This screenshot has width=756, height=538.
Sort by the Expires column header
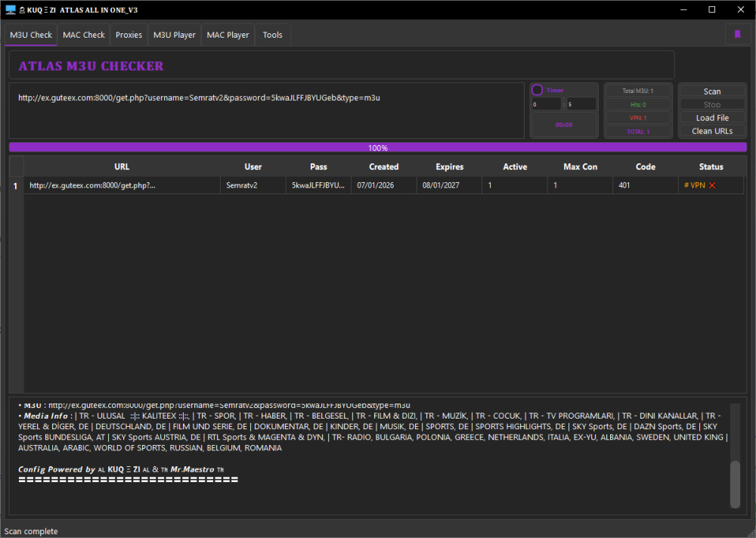pyautogui.click(x=449, y=167)
